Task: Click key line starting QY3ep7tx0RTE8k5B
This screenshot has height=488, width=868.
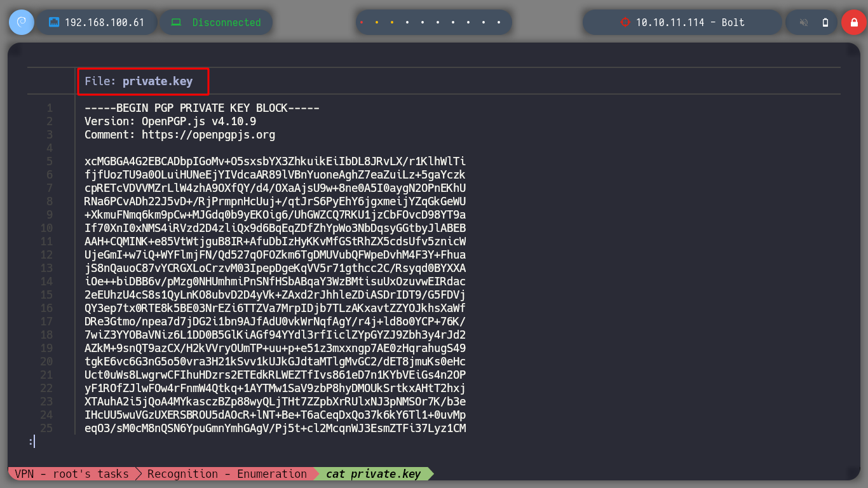Action: coord(275,308)
